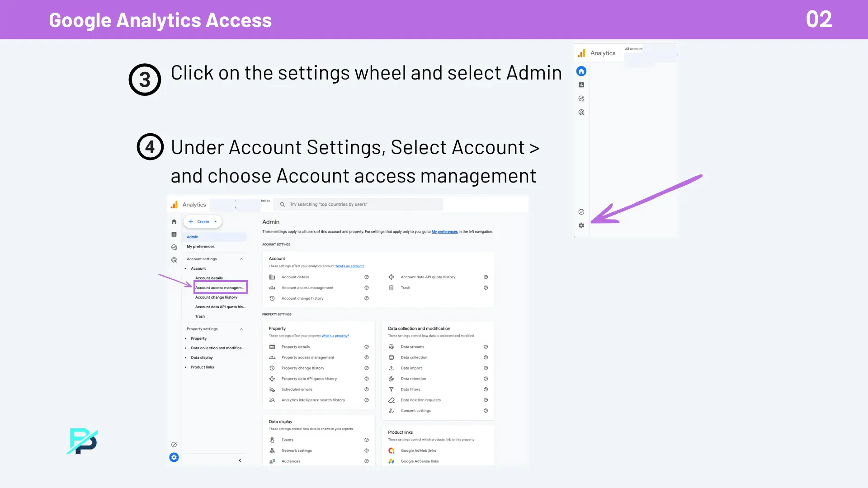Click the help icon next to Consent settings
The height and width of the screenshot is (488, 868).
[x=486, y=411]
